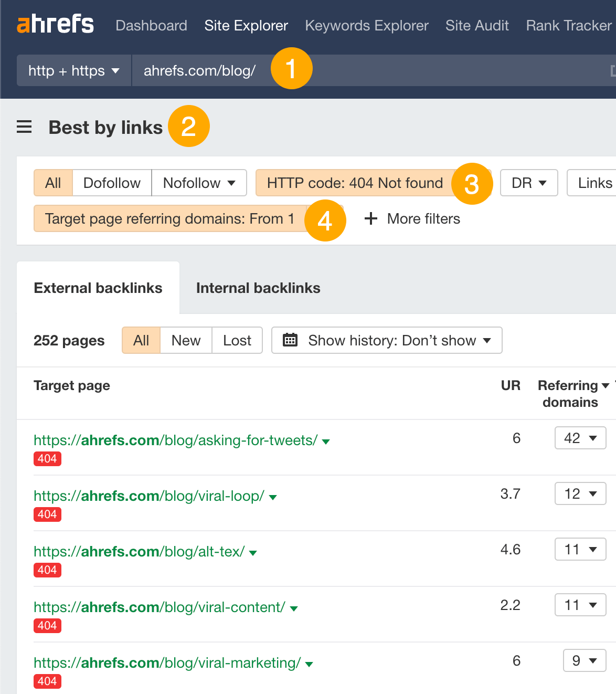
Task: Switch to the Internal backlinks tab
Action: pyautogui.click(x=258, y=288)
